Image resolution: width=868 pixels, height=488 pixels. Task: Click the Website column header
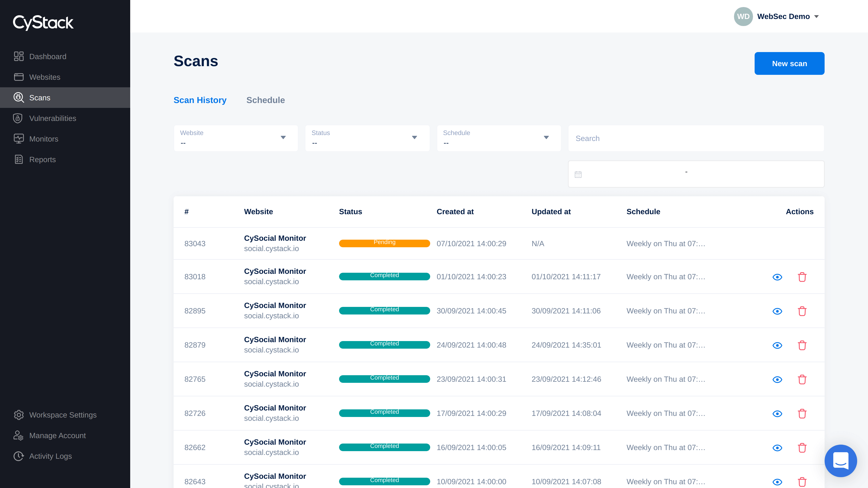259,211
